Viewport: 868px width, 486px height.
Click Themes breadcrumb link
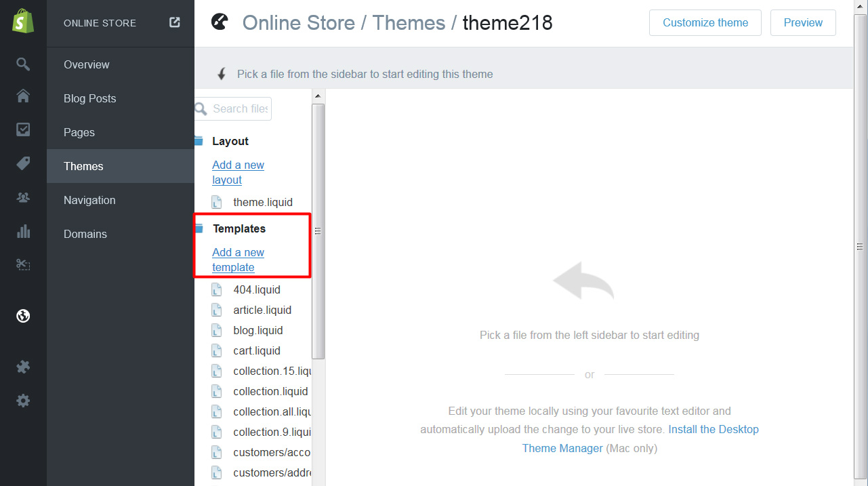[409, 22]
